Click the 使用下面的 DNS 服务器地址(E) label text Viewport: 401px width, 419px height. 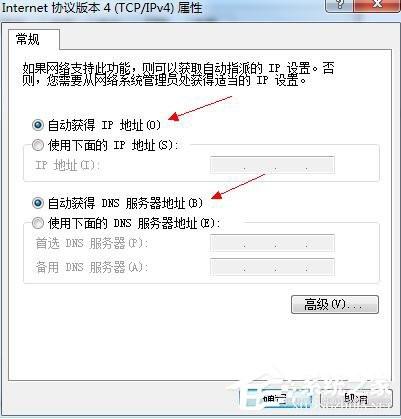point(134,223)
